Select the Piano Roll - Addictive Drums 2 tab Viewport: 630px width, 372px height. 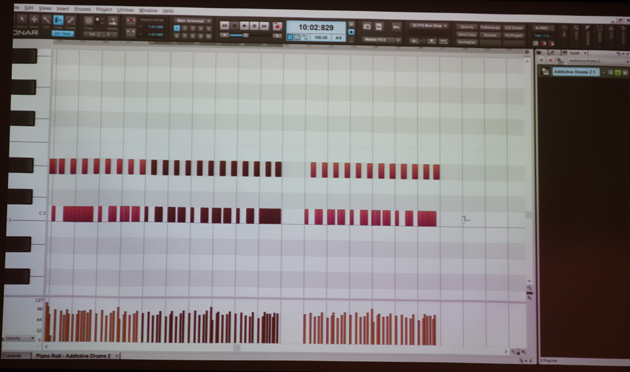click(x=73, y=356)
